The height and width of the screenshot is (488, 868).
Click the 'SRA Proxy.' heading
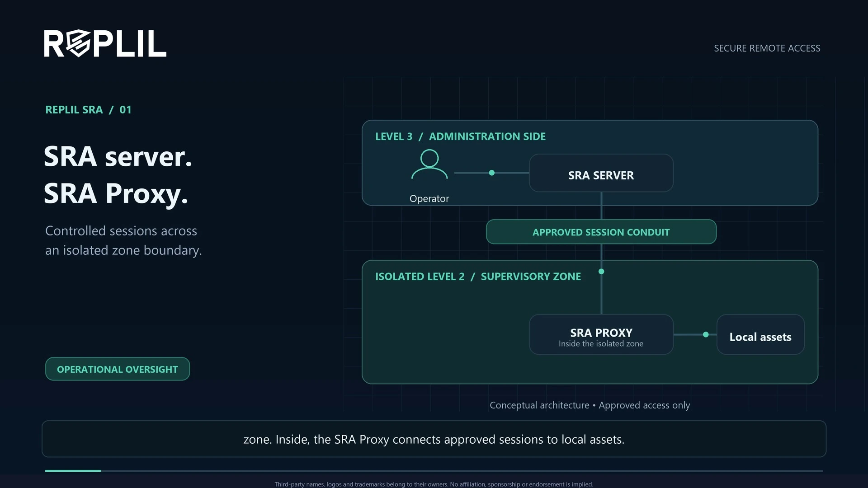click(116, 193)
